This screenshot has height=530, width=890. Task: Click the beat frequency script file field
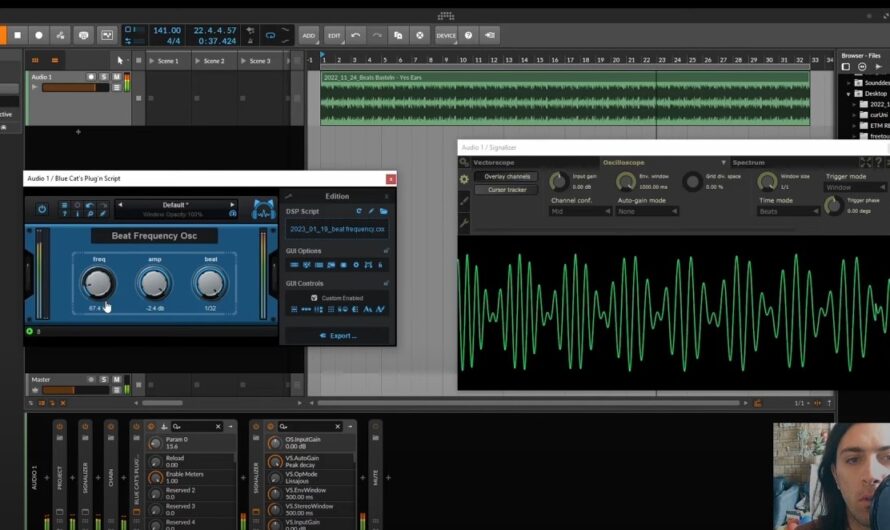click(x=337, y=229)
